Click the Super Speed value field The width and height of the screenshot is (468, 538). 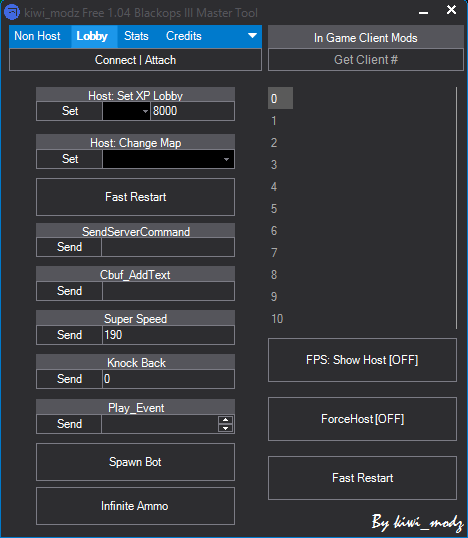click(x=168, y=335)
